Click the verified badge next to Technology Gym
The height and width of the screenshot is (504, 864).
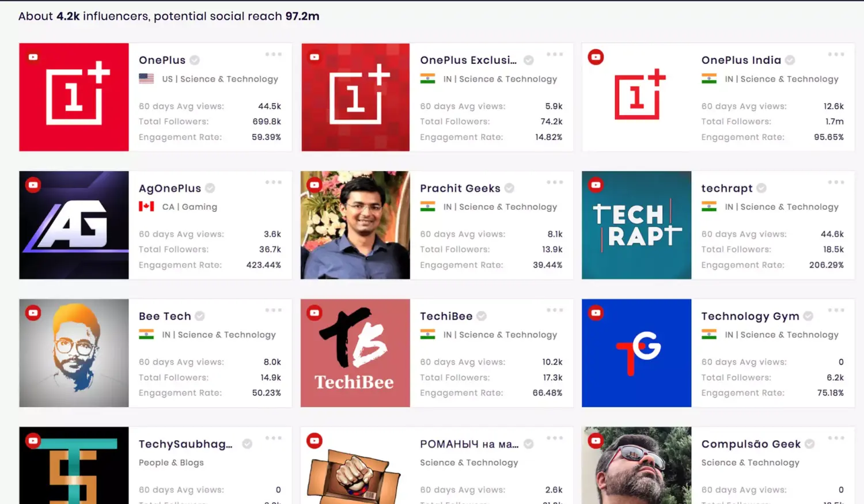tap(808, 316)
